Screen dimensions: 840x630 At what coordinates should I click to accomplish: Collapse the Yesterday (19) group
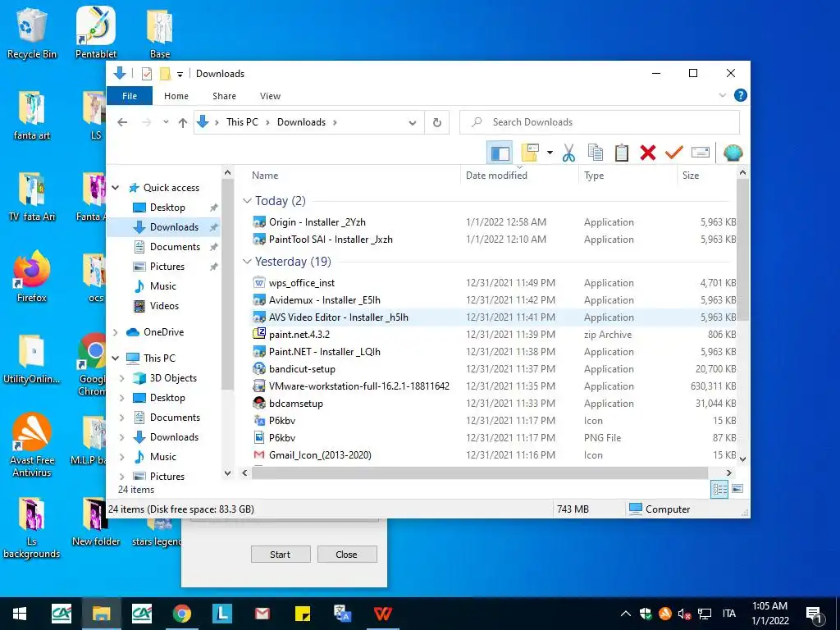(247, 262)
